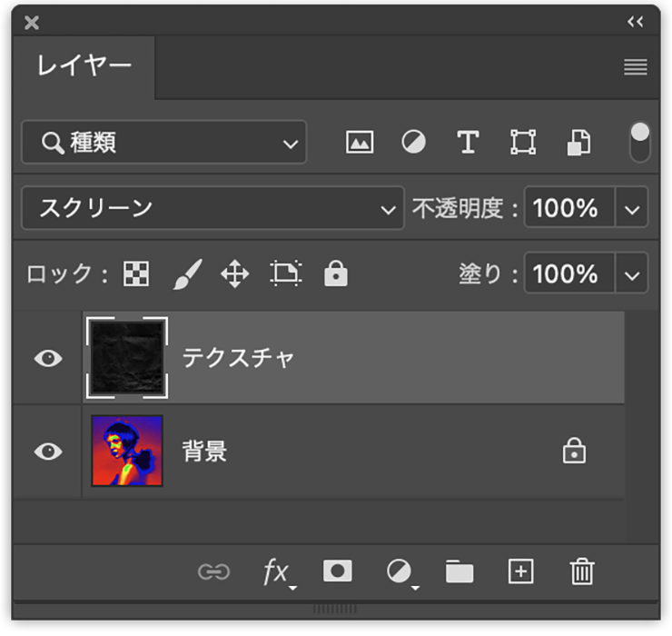Open the Layers panel hamburger menu
The width and height of the screenshot is (672, 636).
(636, 67)
